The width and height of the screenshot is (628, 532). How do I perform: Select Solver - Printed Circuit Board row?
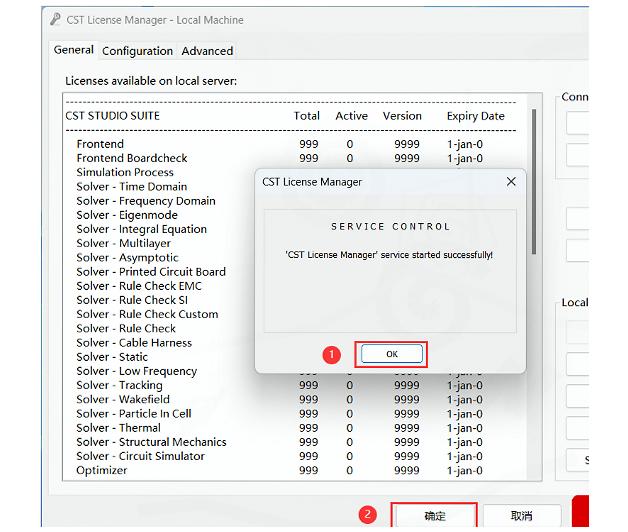coord(151,272)
